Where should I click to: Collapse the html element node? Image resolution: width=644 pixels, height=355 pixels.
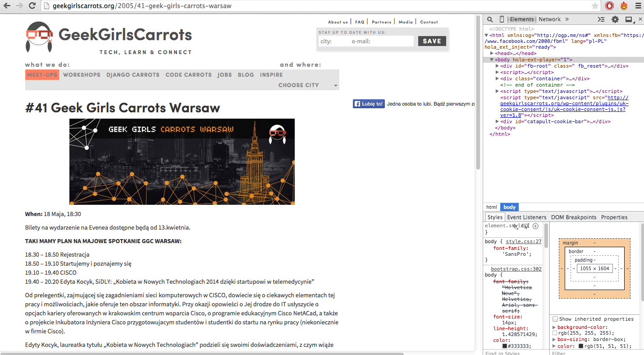(486, 35)
